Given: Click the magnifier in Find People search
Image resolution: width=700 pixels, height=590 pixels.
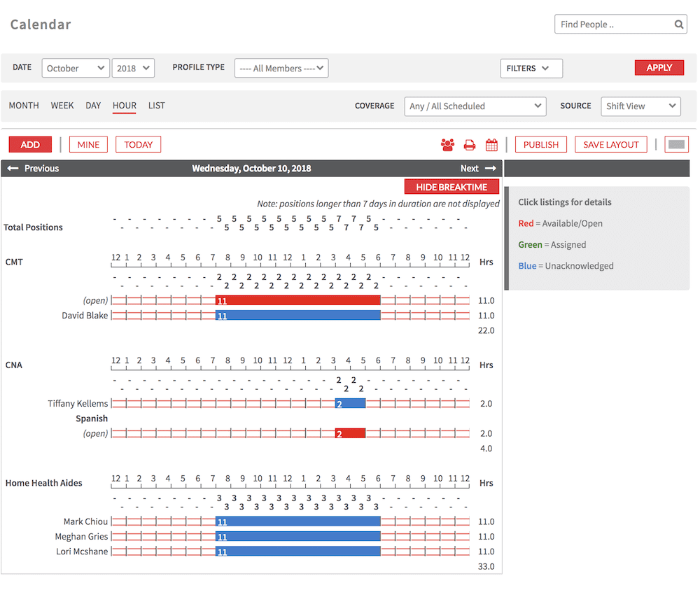Looking at the screenshot, I should tap(678, 24).
